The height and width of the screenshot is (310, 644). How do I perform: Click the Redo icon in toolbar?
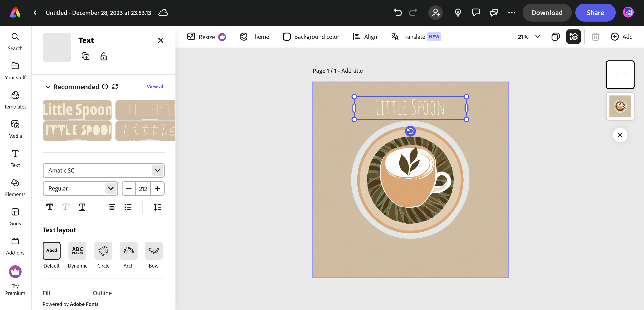click(413, 13)
